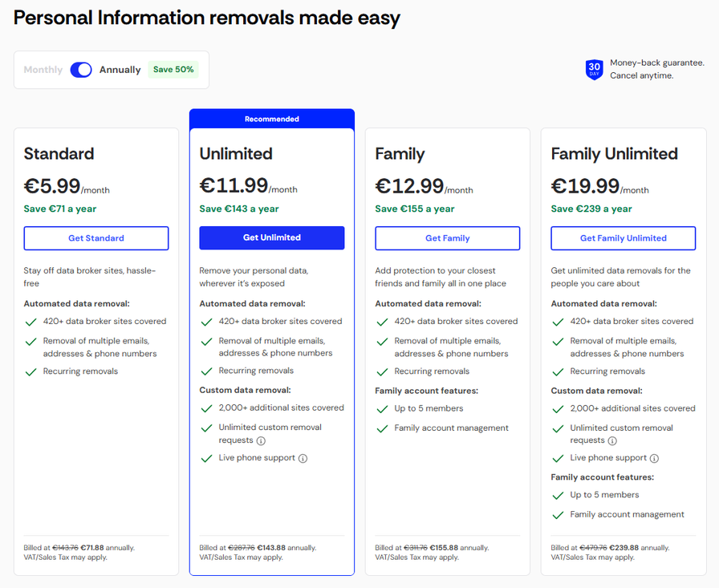
Task: Click the 30-day money-back shield icon
Action: click(594, 70)
